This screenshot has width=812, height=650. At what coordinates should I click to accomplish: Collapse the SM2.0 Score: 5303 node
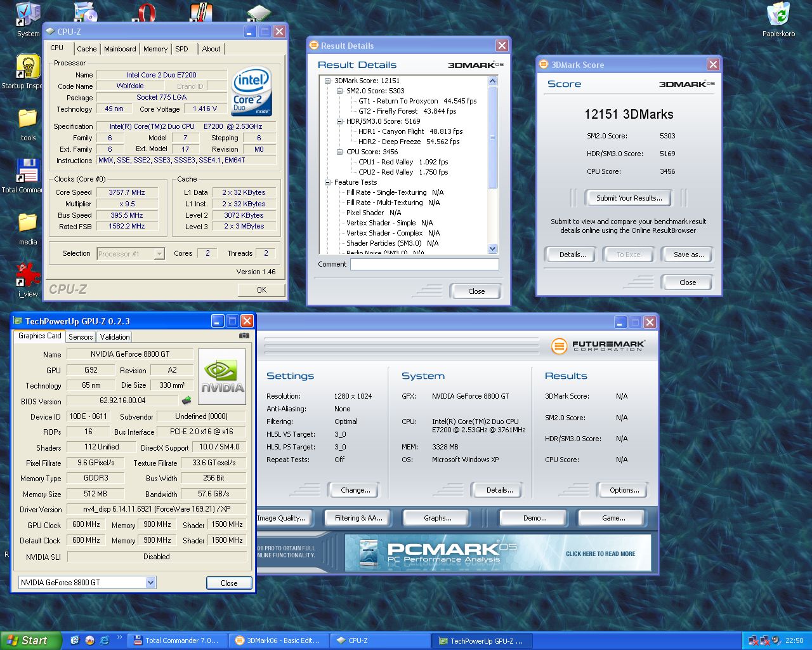340,91
